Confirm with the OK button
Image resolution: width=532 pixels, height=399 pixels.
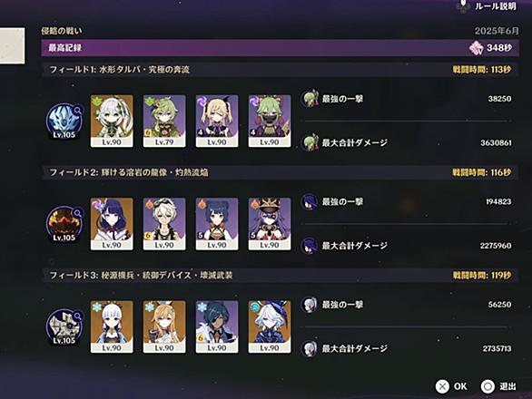[452, 386]
